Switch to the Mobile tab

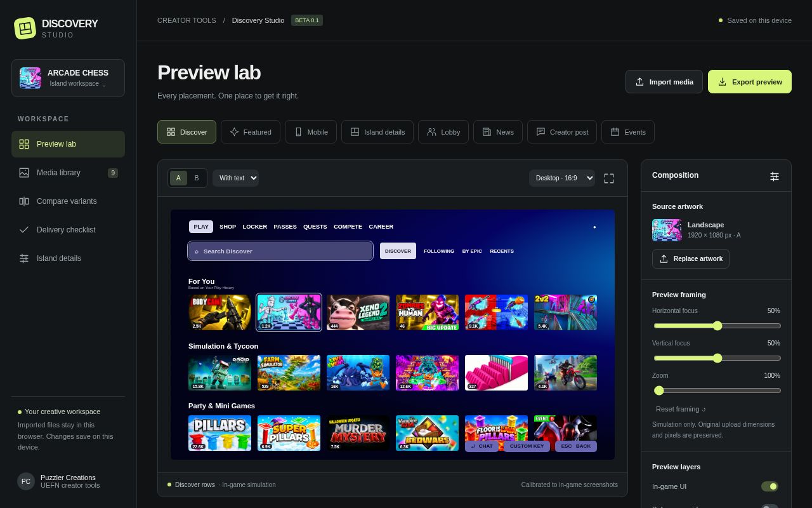[x=311, y=132]
